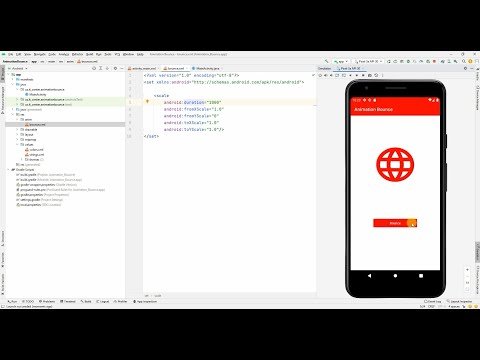Open the Layout Inspector tool window
Screen dimensions: 480x360
coord(459,301)
